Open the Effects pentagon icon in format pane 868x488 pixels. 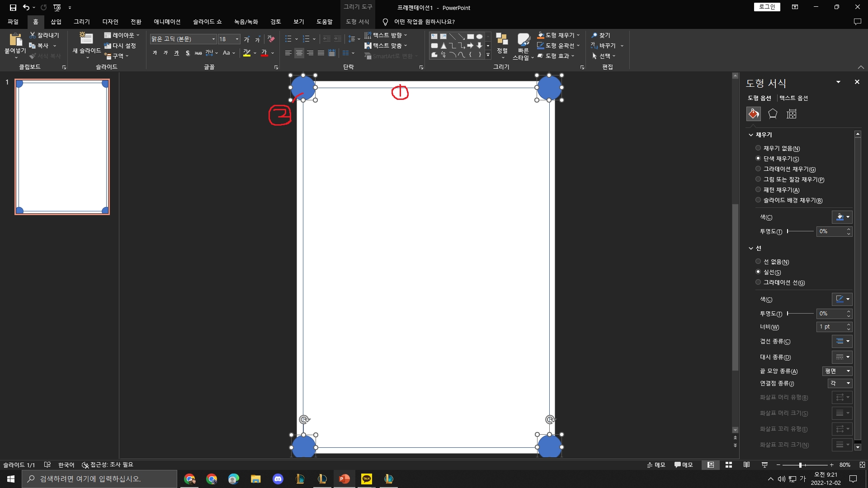pos(773,114)
